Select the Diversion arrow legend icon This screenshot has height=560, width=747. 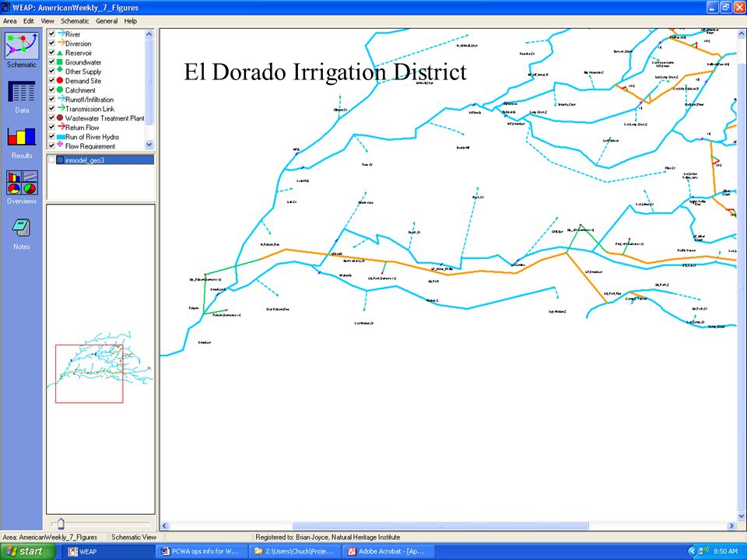(x=61, y=43)
